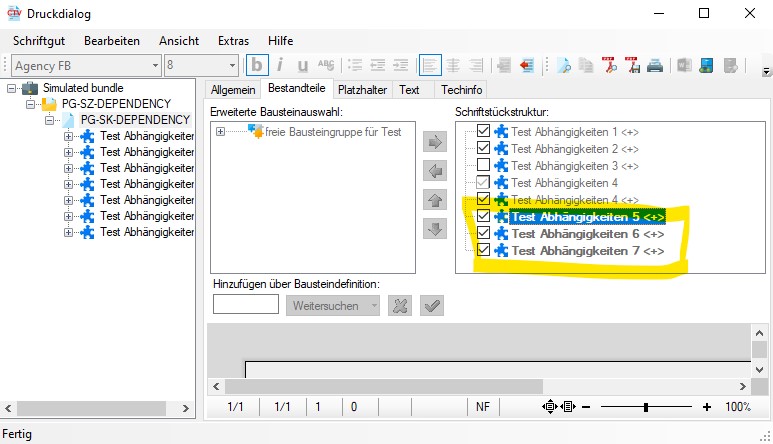Image resolution: width=773 pixels, height=444 pixels.
Task: Click the right arrow to add the Baustein
Action: pos(435,142)
